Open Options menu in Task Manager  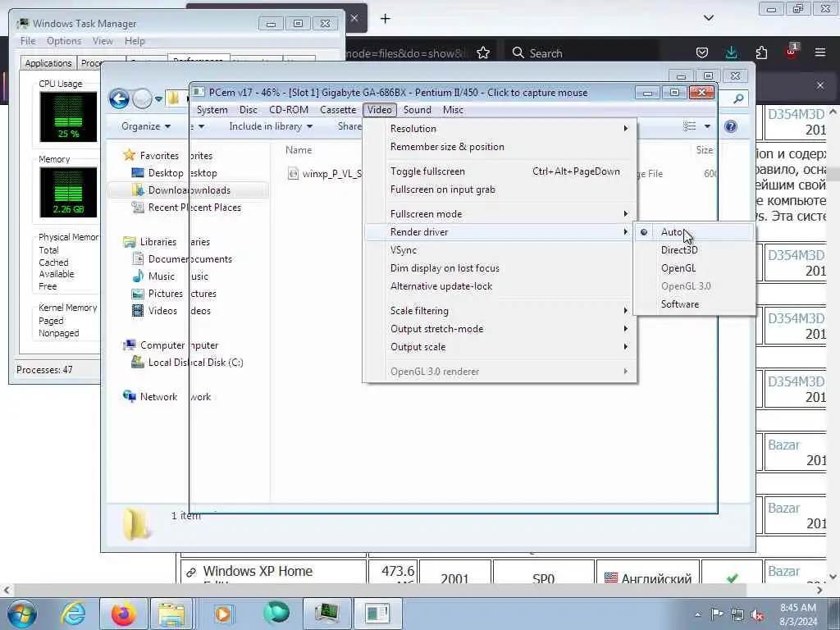pos(64,41)
